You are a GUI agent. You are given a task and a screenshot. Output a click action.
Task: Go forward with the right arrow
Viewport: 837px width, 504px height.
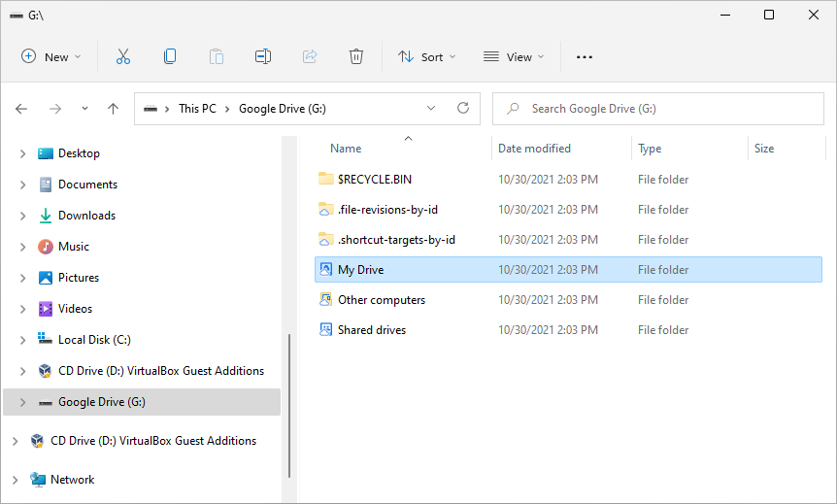click(x=55, y=109)
